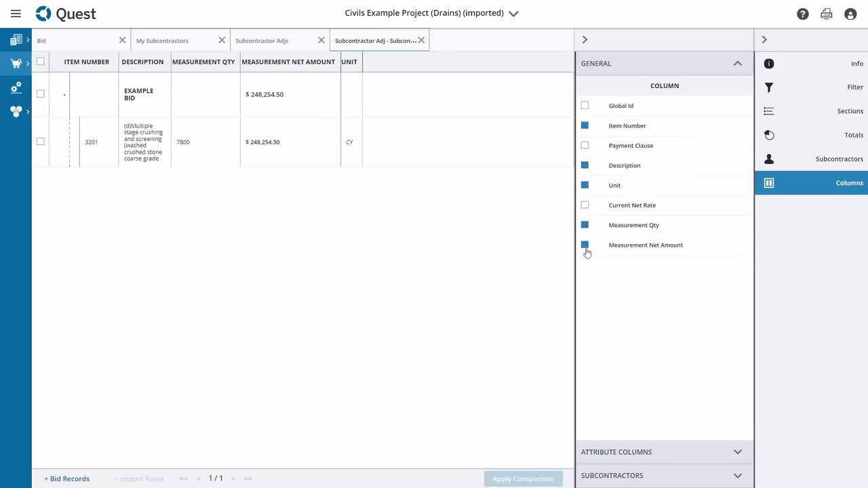The width and height of the screenshot is (868, 488).
Task: Click the Apply Comparison button
Action: [x=523, y=479]
